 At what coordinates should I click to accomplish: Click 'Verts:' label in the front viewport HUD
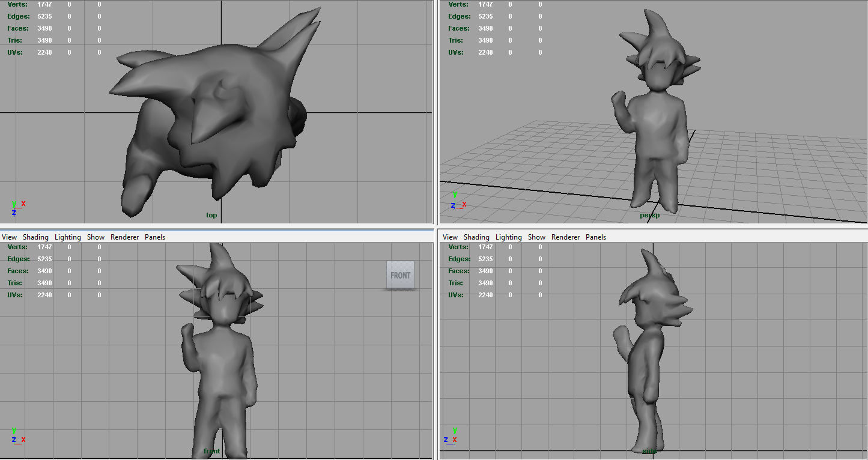pyautogui.click(x=17, y=247)
